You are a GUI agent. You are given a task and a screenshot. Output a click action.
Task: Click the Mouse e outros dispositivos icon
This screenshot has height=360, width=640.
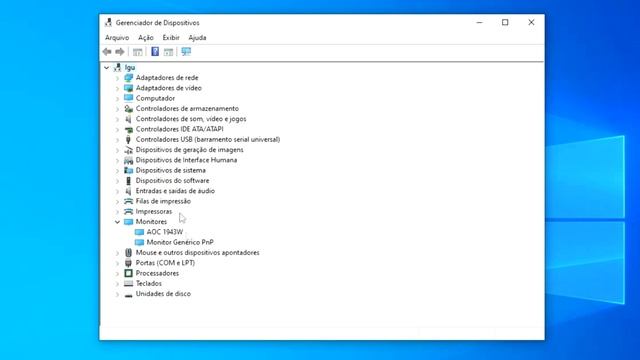[x=129, y=253]
